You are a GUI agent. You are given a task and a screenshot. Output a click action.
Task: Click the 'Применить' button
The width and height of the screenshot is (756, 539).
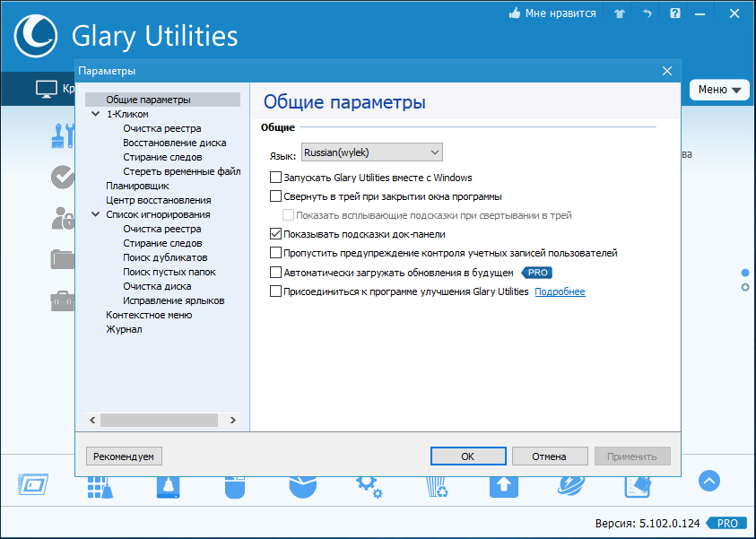click(x=632, y=456)
